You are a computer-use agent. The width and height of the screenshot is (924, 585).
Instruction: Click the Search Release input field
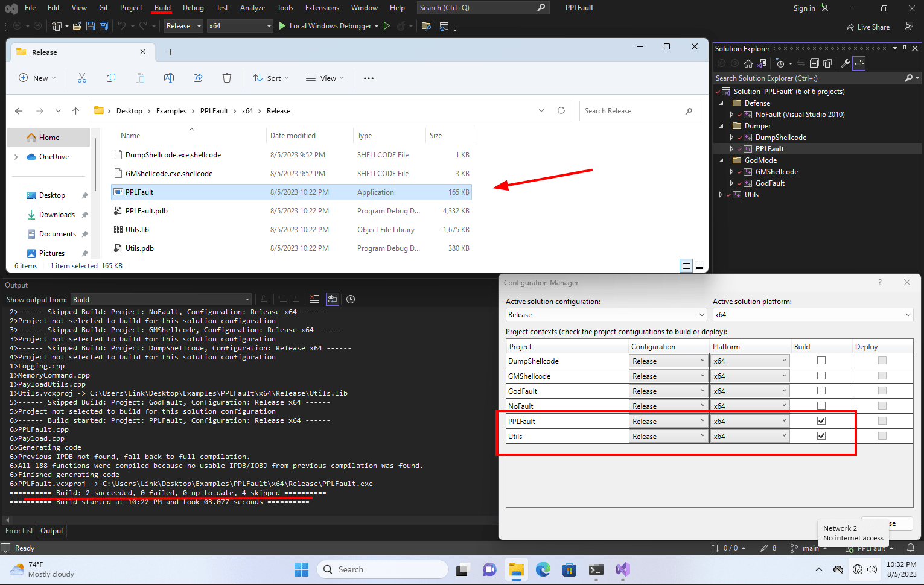point(640,111)
